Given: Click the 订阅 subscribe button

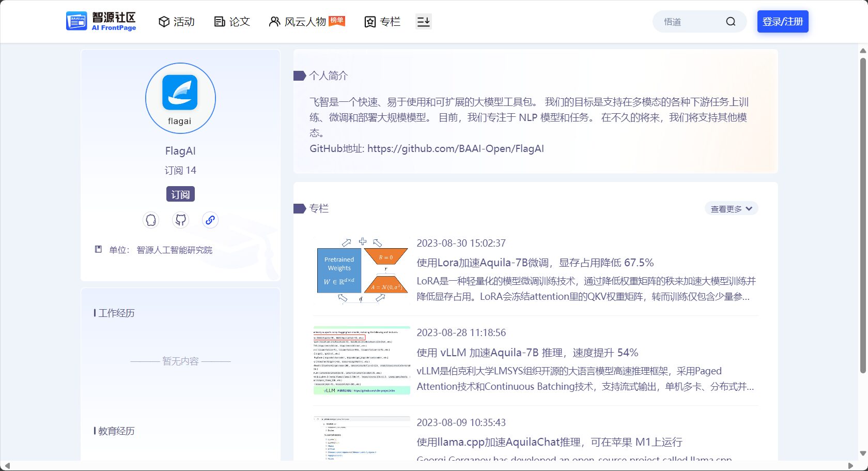Looking at the screenshot, I should click(180, 194).
